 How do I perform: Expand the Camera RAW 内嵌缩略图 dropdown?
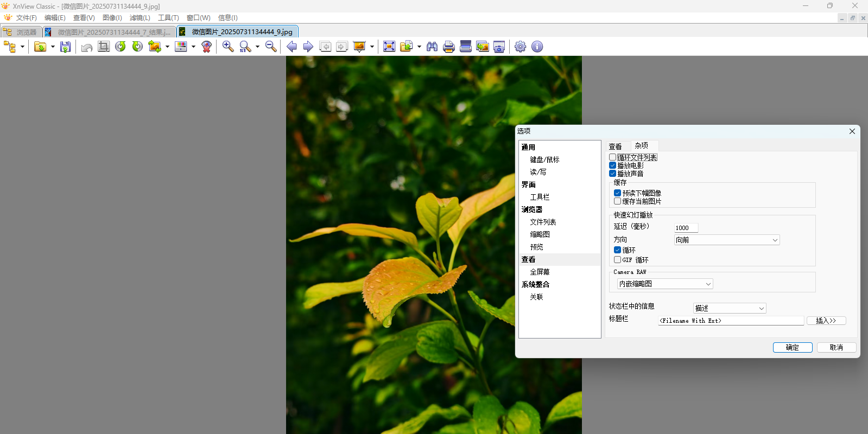click(x=664, y=284)
